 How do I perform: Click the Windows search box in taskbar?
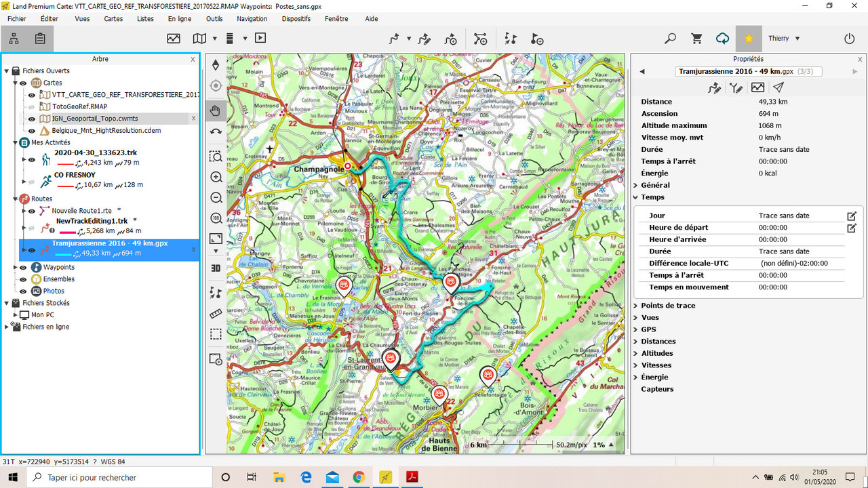point(119,477)
